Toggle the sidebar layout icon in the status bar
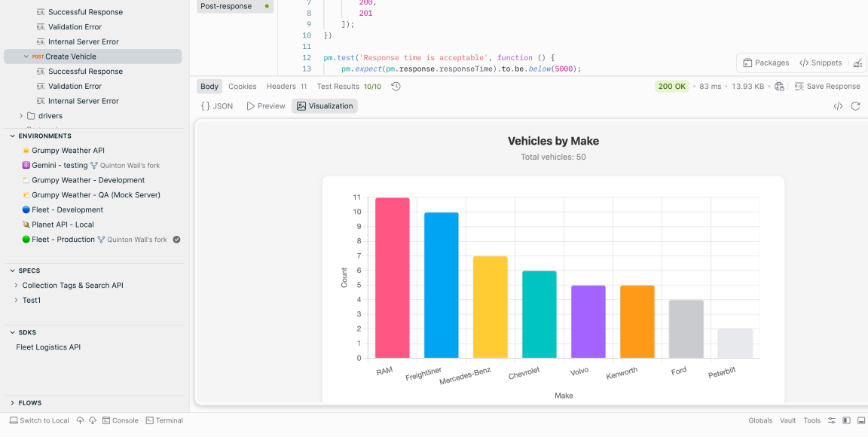This screenshot has height=437, width=868. (x=846, y=420)
